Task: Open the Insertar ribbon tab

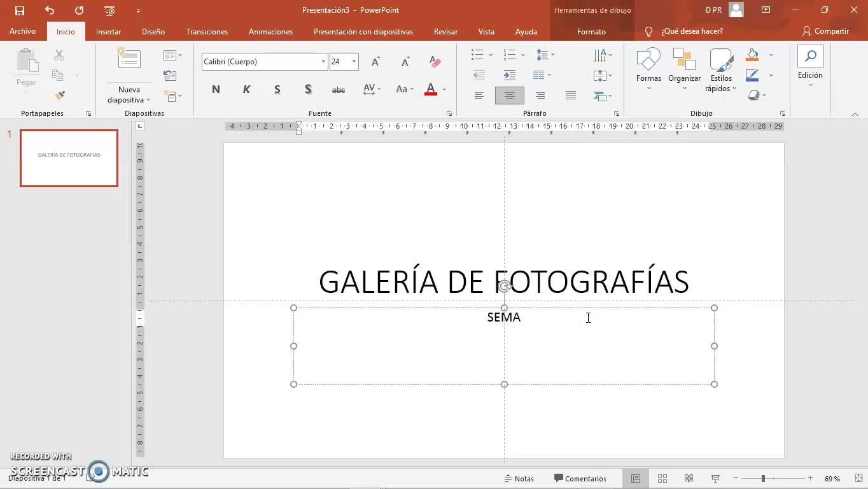Action: (108, 31)
